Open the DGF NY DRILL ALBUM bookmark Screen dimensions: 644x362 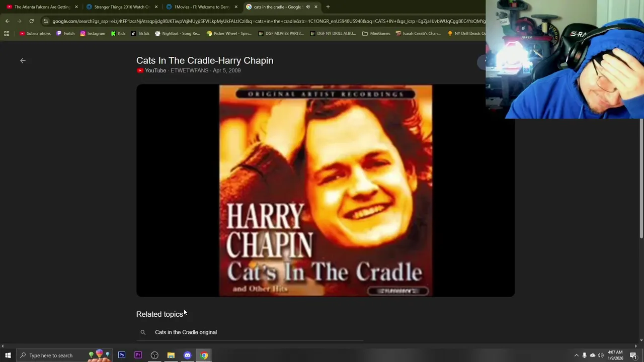tap(333, 34)
